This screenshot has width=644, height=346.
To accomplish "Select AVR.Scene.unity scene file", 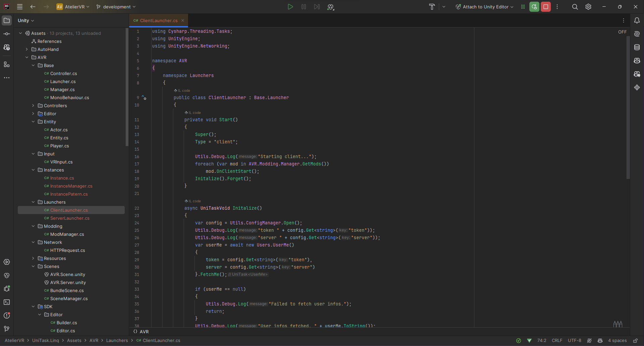I will pos(67,274).
